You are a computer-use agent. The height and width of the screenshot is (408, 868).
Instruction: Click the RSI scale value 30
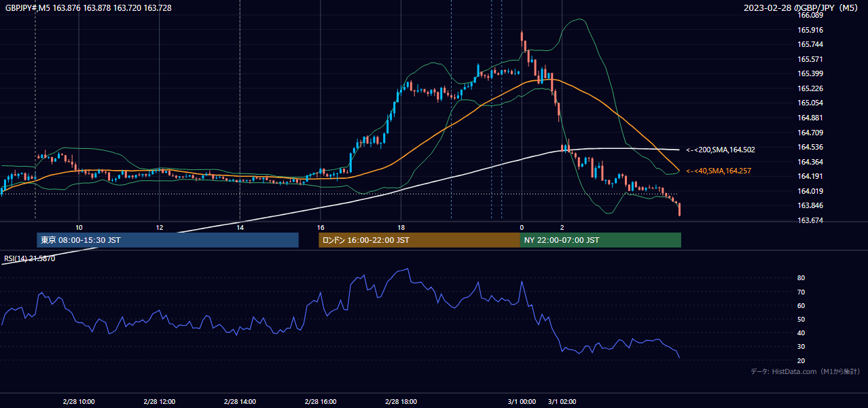click(801, 346)
